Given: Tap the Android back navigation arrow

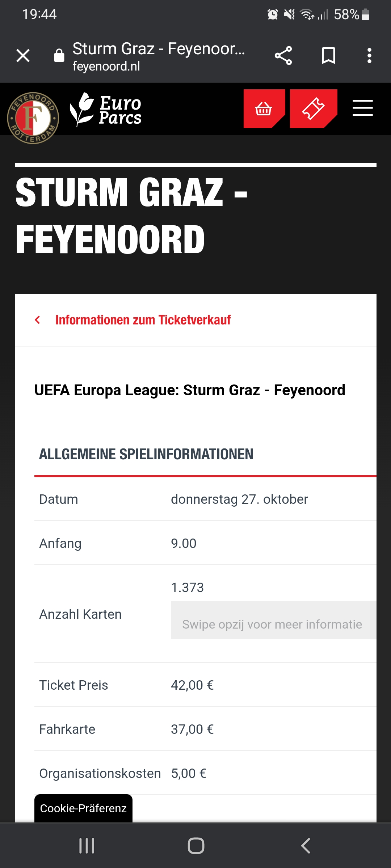Looking at the screenshot, I should click(306, 846).
